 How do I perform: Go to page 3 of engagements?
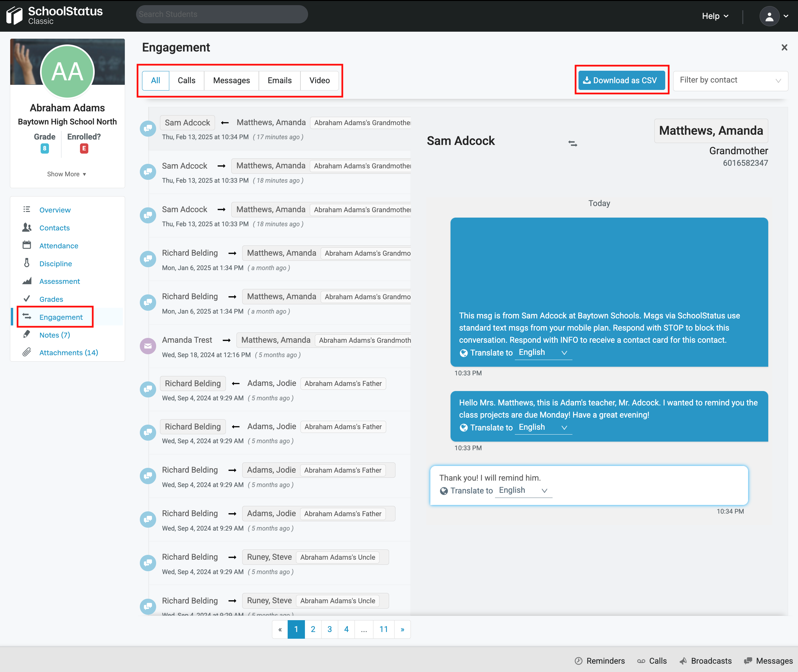tap(330, 629)
